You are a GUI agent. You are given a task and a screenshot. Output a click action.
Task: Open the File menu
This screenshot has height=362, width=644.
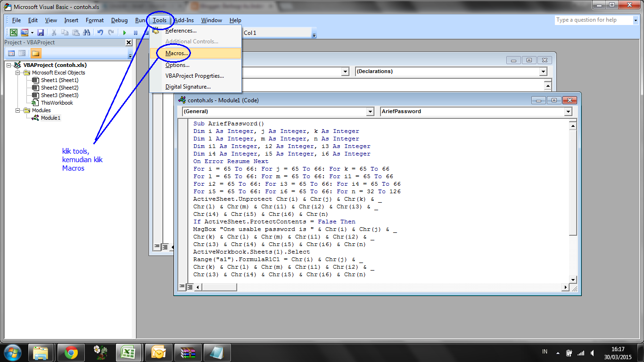click(17, 20)
